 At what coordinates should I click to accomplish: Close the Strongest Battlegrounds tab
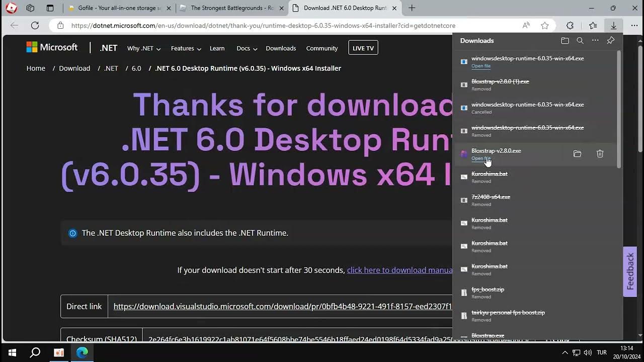[282, 8]
